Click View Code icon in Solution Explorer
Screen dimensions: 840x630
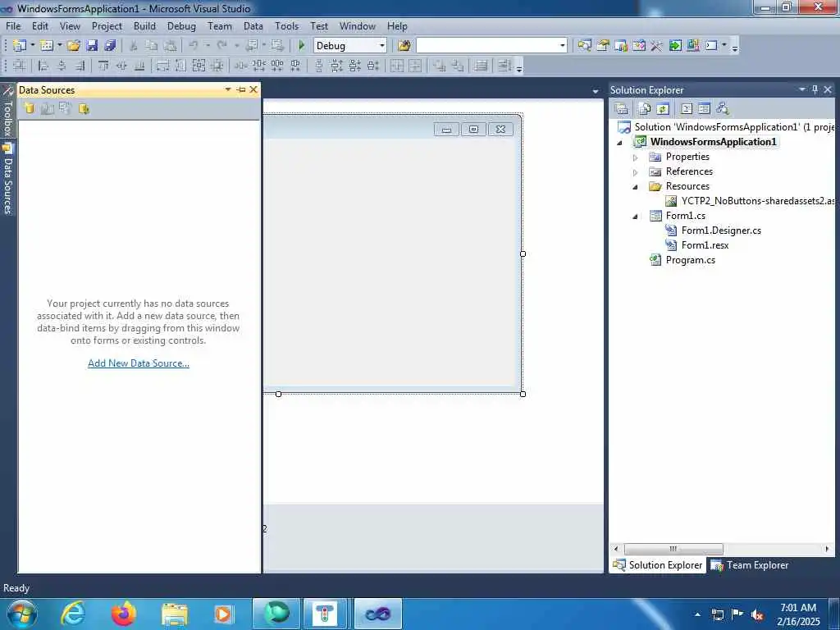tap(687, 109)
